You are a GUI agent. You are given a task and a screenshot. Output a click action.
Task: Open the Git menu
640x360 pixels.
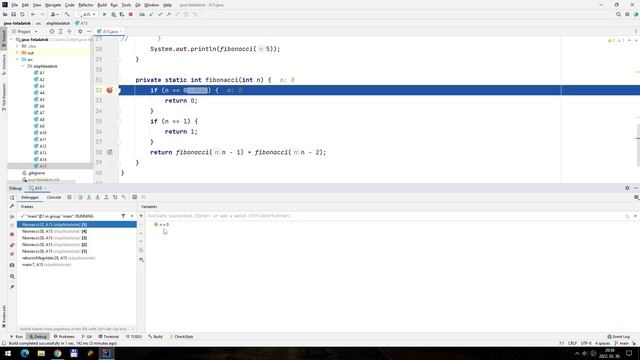coord(138,5)
